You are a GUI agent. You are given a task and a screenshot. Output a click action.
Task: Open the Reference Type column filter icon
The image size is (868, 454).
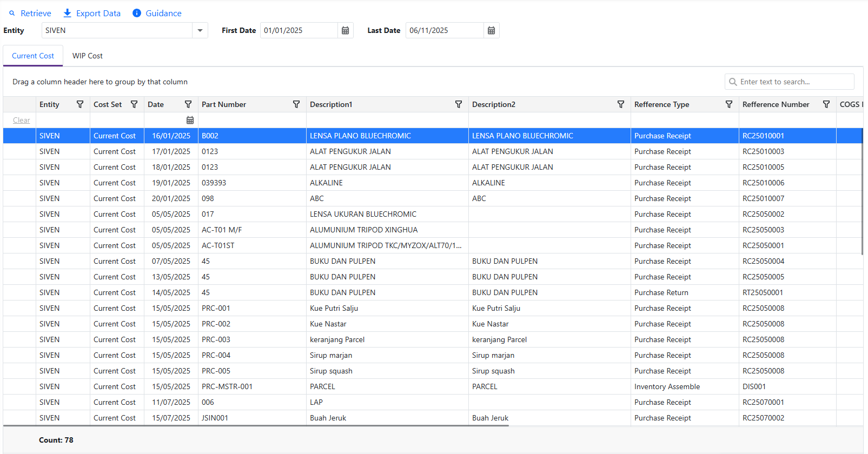[x=729, y=104]
